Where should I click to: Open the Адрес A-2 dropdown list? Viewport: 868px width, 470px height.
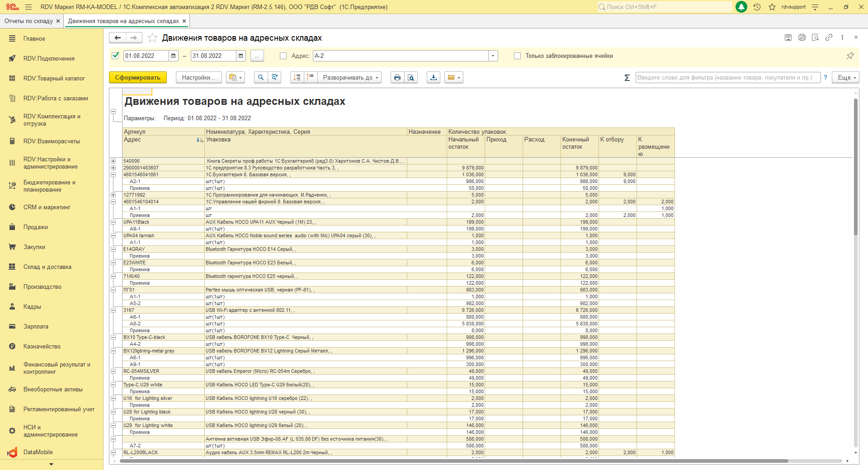(493, 56)
